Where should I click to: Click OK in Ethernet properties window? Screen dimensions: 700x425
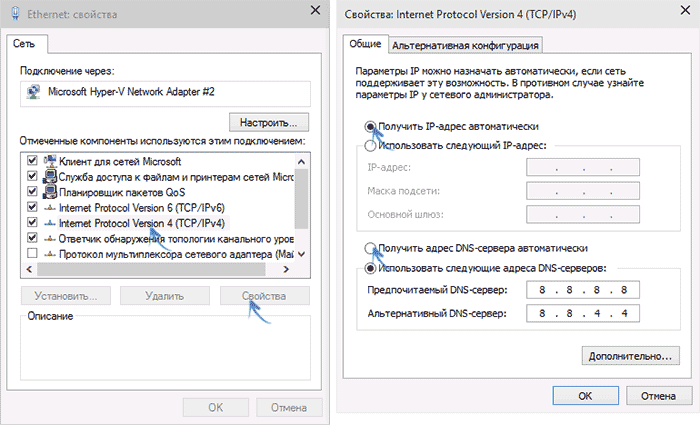(216, 407)
